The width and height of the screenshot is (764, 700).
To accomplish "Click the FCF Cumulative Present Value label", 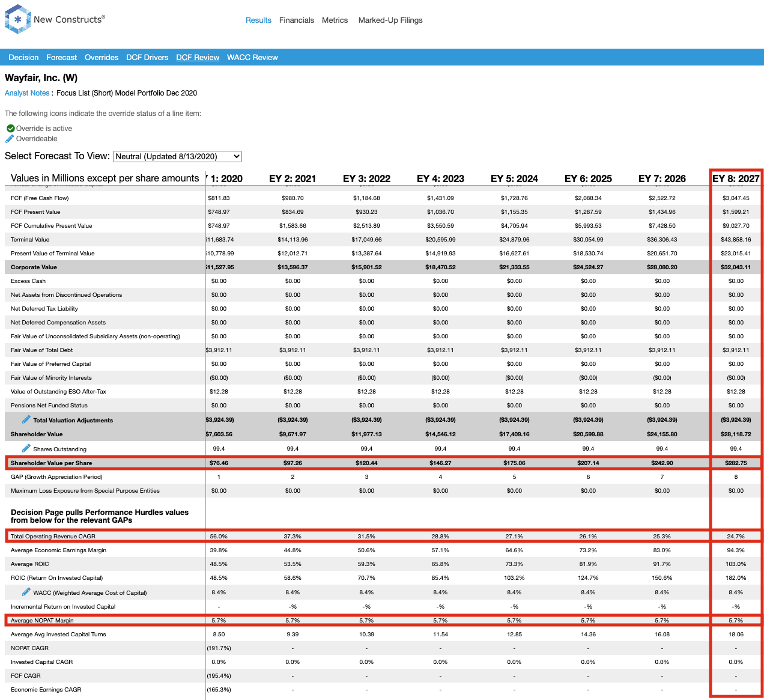I will [x=52, y=226].
